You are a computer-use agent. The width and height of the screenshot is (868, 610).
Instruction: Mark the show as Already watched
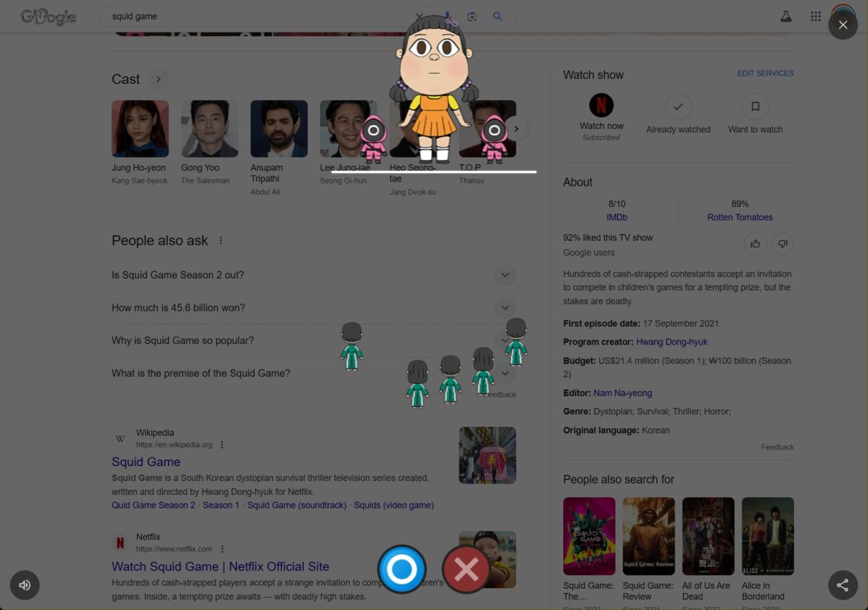678,107
